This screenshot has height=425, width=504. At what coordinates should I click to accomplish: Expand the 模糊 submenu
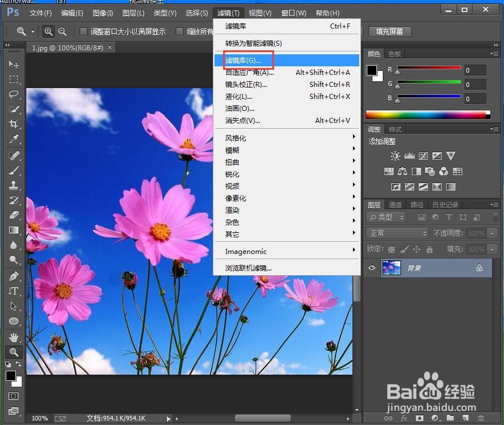(x=287, y=150)
